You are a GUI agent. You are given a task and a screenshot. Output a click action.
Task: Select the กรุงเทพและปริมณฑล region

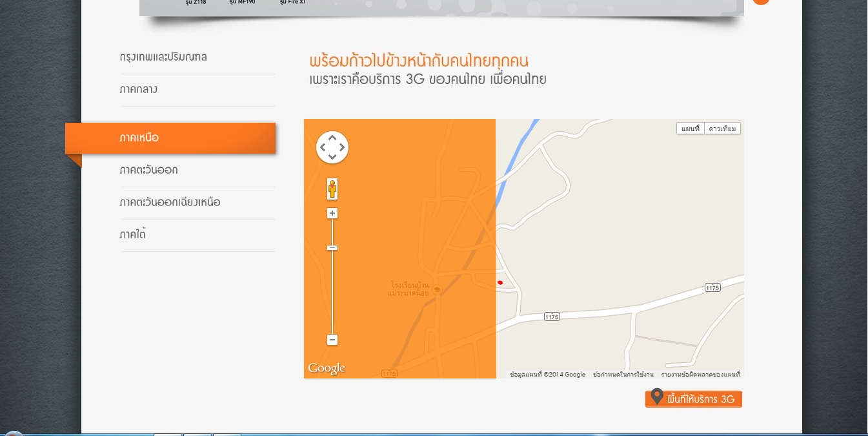[163, 57]
